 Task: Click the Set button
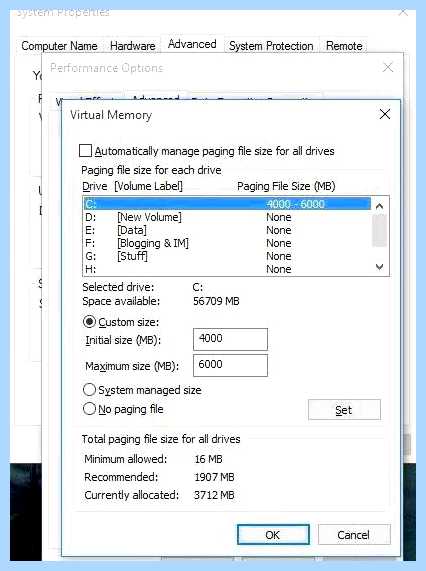(x=344, y=410)
